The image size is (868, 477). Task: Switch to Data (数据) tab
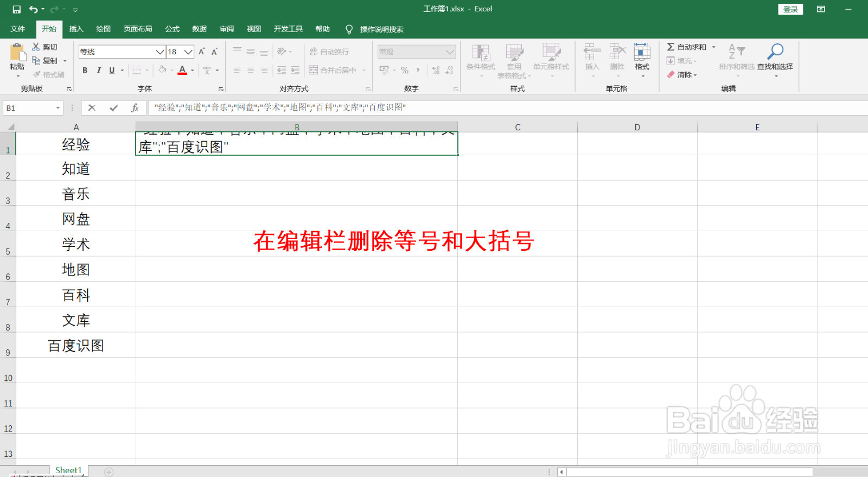pyautogui.click(x=200, y=29)
